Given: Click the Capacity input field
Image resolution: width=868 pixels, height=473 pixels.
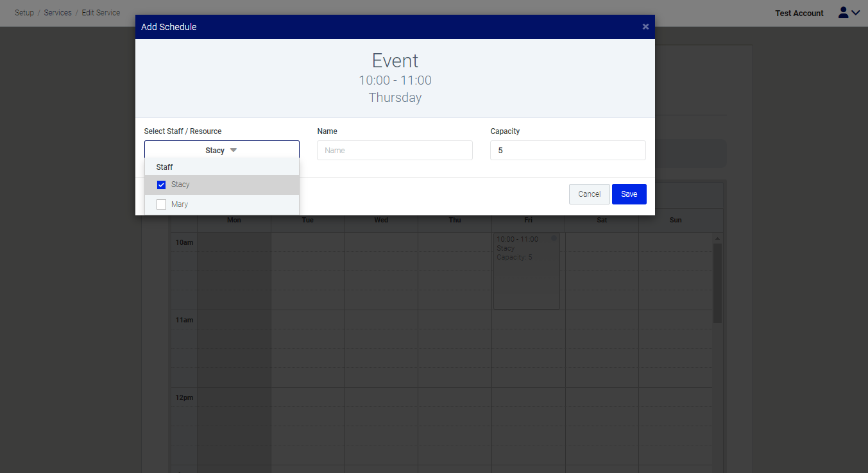Looking at the screenshot, I should coord(568,151).
